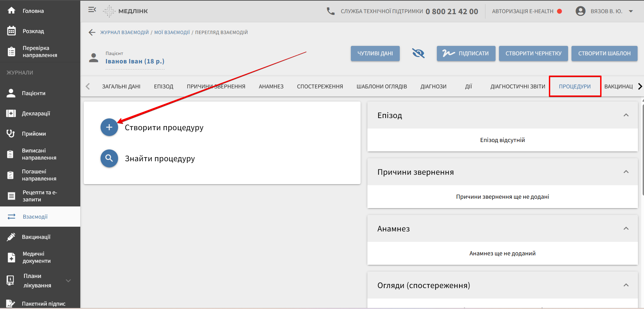Image resolution: width=644 pixels, height=309 pixels.
Task: Collapse the Причини звернення panel
Action: (626, 172)
